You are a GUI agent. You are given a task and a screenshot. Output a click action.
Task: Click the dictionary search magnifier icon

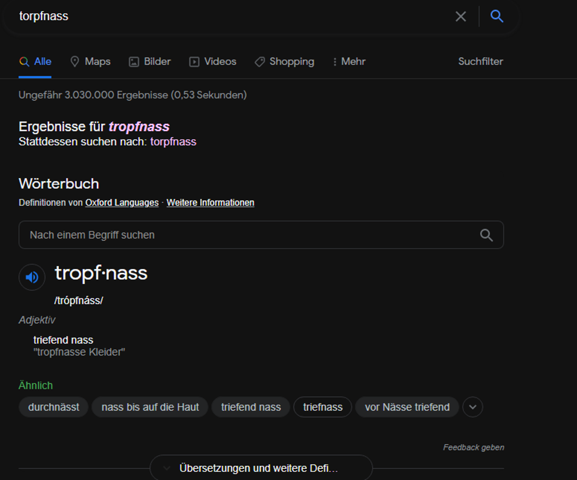[486, 235]
